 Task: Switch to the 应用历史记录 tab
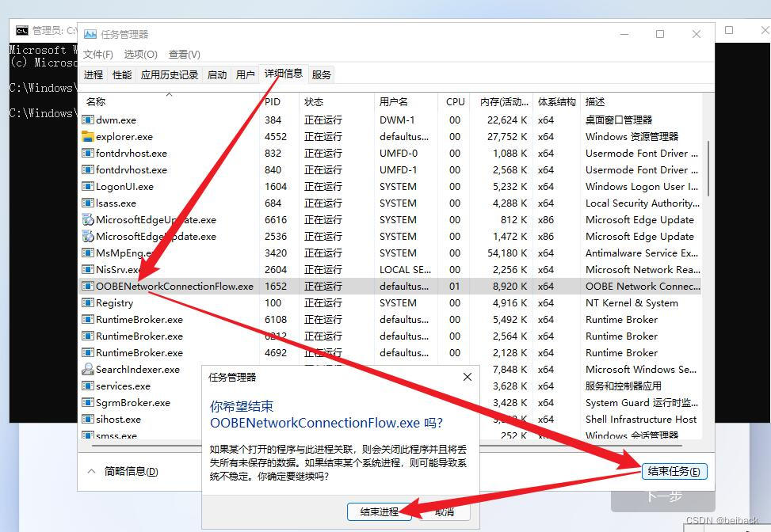coord(170,74)
